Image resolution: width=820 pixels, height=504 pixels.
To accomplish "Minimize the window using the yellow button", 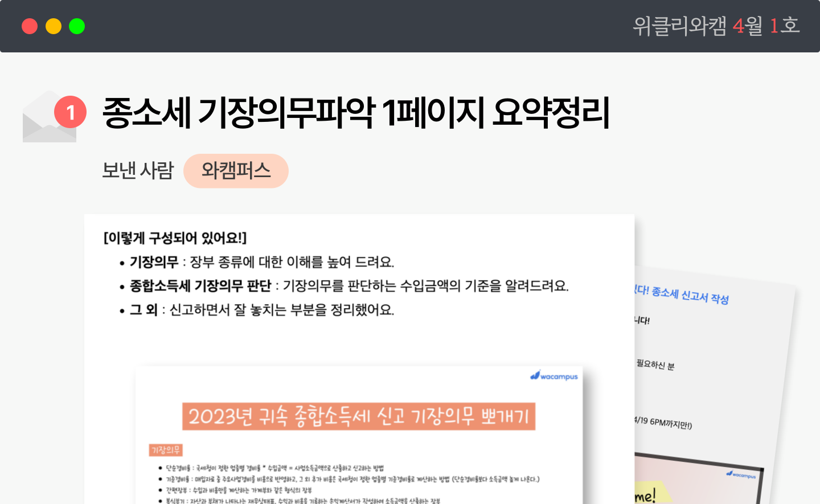I will 54,26.
